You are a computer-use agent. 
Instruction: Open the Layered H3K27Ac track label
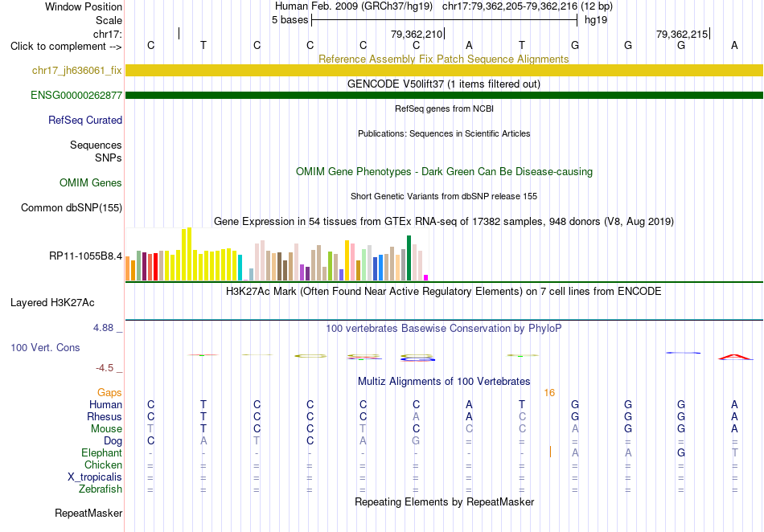click(x=52, y=303)
